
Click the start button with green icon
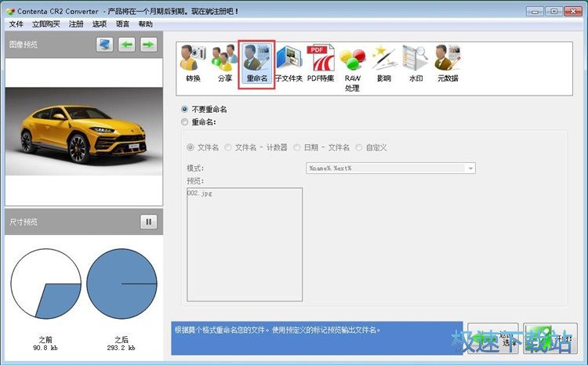[x=550, y=338]
